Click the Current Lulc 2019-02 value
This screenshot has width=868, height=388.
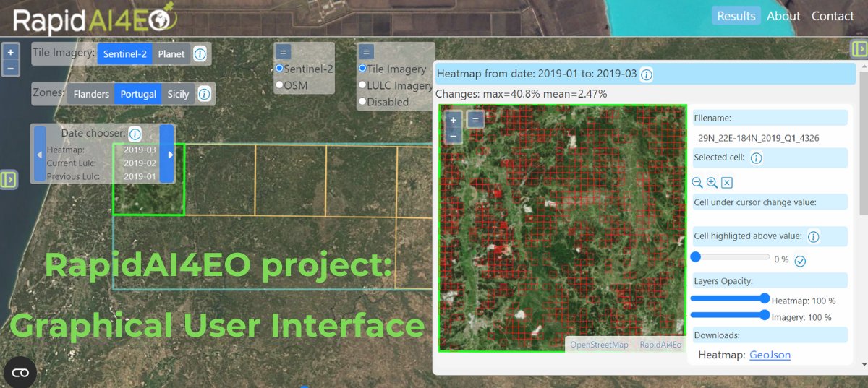[x=140, y=163]
